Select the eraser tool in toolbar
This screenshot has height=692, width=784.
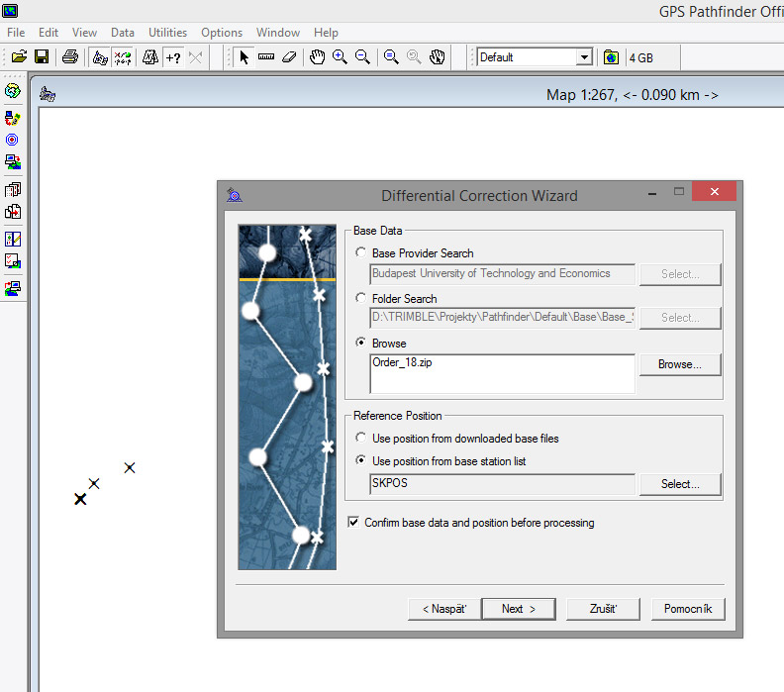289,57
